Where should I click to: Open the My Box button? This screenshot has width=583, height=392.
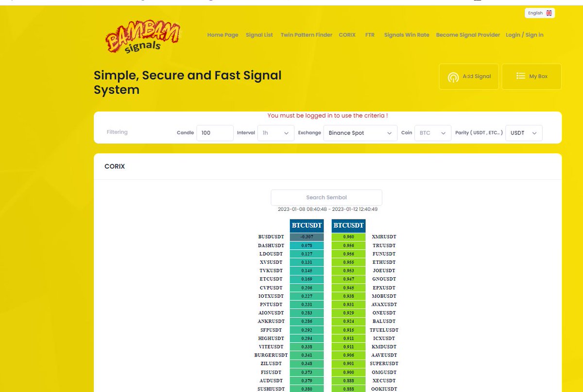tap(532, 77)
